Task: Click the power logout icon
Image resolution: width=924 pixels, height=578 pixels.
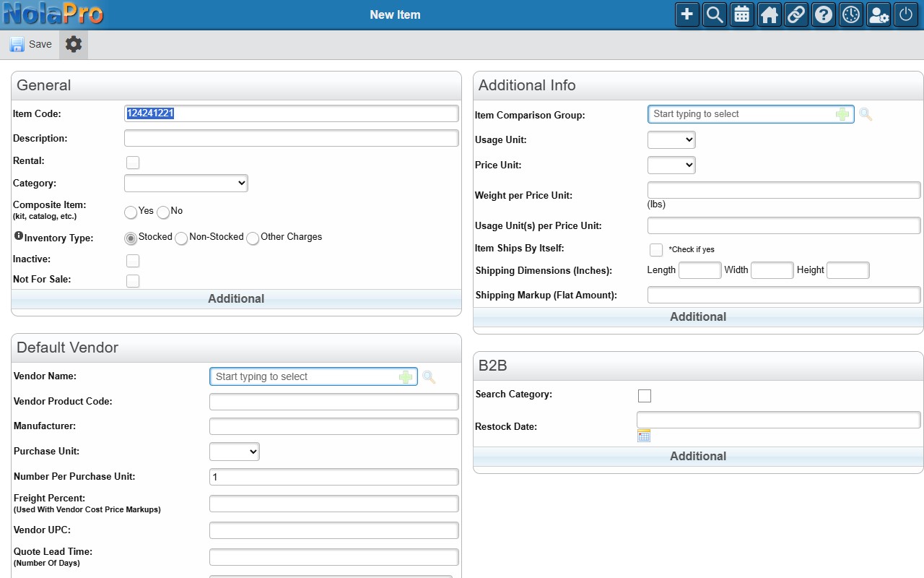Action: click(x=906, y=14)
